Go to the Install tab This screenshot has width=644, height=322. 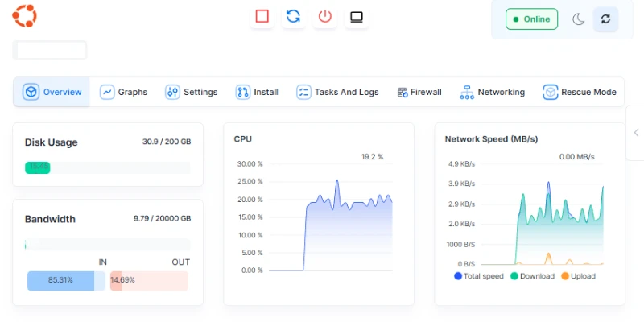point(257,92)
